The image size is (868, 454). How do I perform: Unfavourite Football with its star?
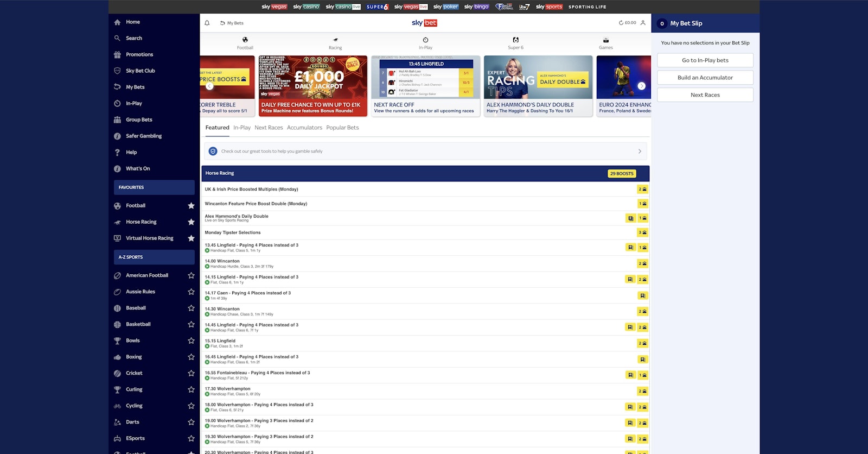click(x=191, y=206)
